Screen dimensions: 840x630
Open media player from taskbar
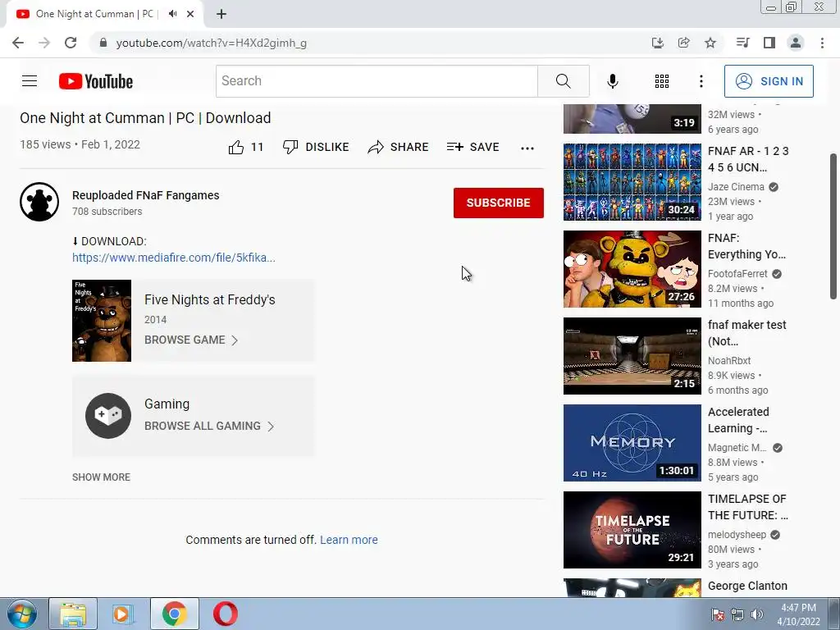pyautogui.click(x=122, y=614)
